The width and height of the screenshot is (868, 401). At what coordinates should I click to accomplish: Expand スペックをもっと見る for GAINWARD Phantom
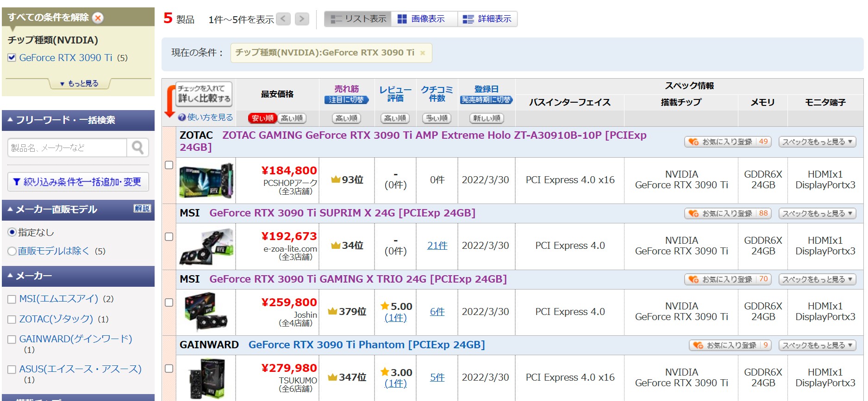point(817,345)
